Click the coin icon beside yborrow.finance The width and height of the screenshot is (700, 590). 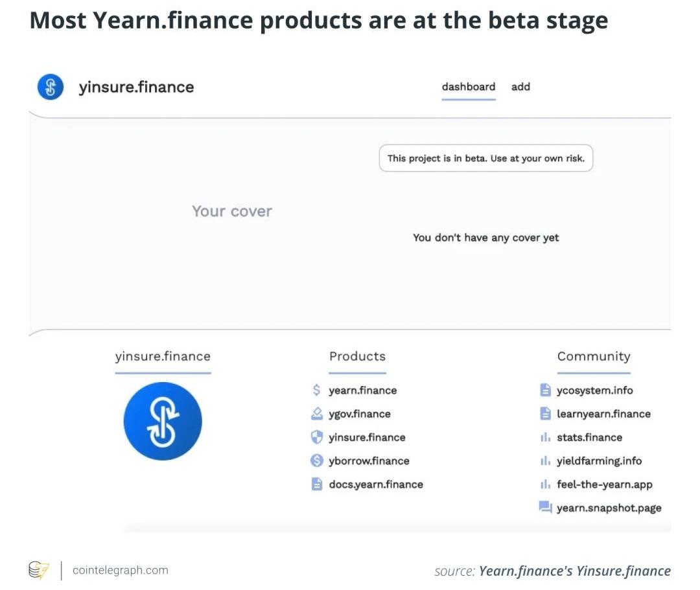pyautogui.click(x=316, y=460)
